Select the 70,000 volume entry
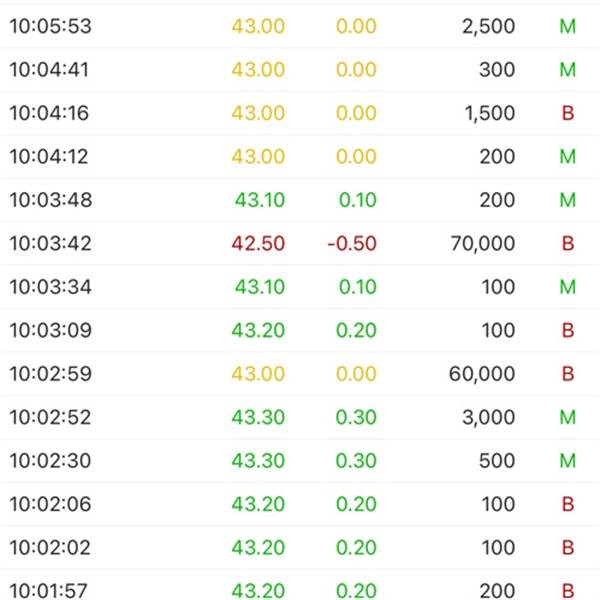Image resolution: width=600 pixels, height=600 pixels. pos(483,243)
